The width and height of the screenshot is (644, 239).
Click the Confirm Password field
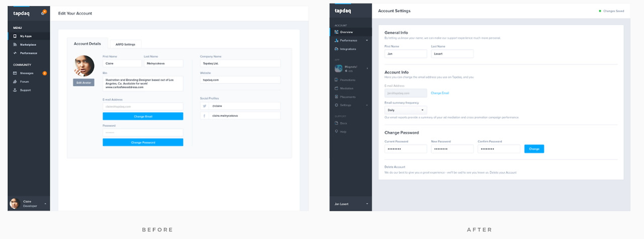pyautogui.click(x=499, y=149)
